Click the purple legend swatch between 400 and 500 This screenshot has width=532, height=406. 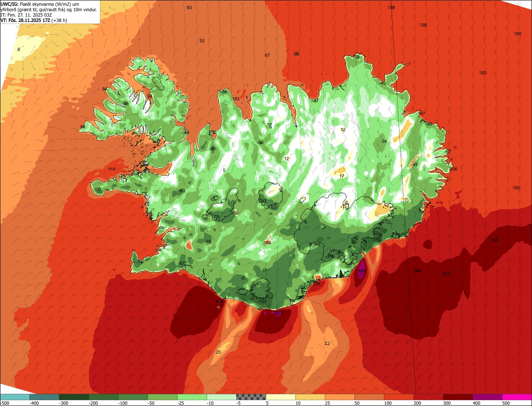(x=487, y=397)
